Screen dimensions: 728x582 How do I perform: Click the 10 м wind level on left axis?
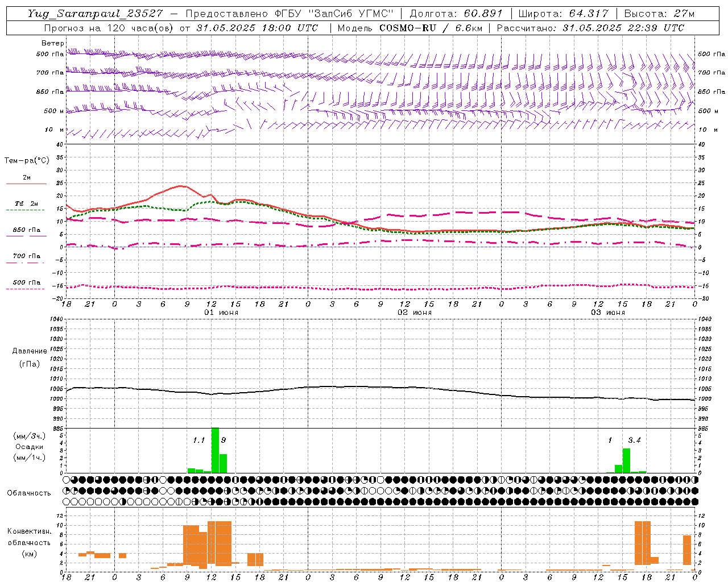tap(54, 130)
